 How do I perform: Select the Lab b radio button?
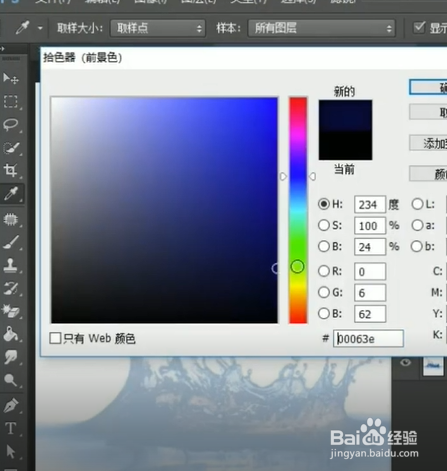[x=417, y=246]
